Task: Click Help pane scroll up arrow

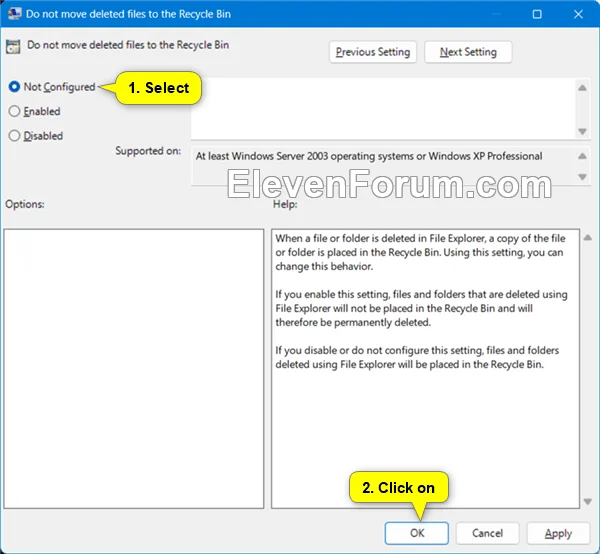Action: [x=588, y=238]
